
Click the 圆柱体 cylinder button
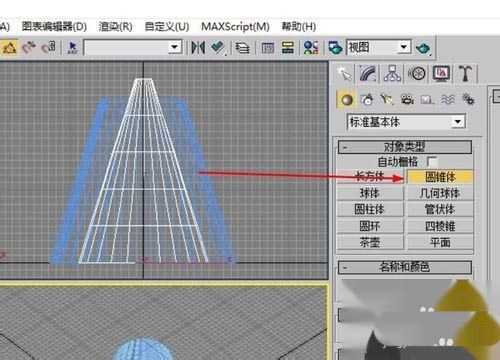click(x=370, y=210)
